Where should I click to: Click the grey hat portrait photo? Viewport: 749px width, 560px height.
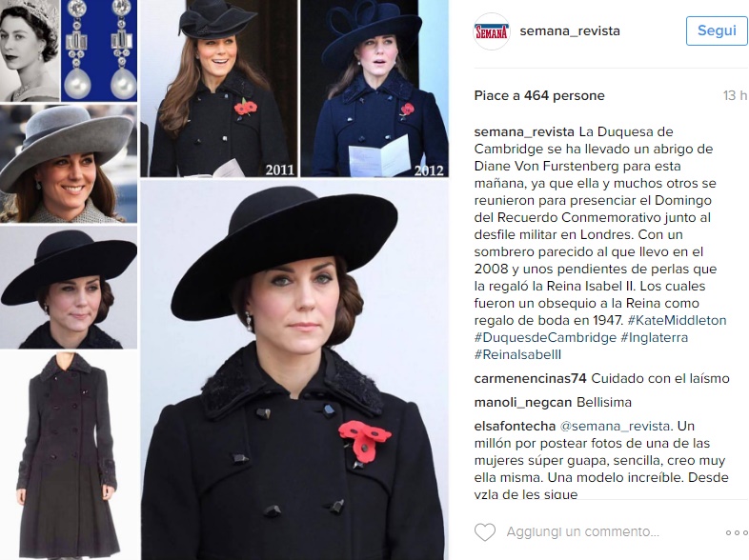pos(69,163)
